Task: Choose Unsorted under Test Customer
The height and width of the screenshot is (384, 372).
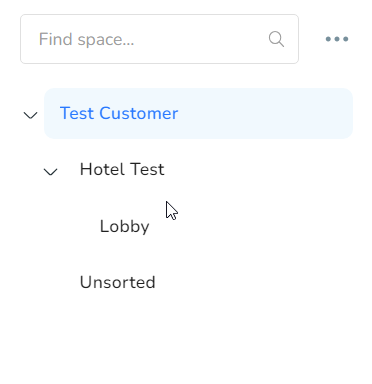Action: click(118, 282)
